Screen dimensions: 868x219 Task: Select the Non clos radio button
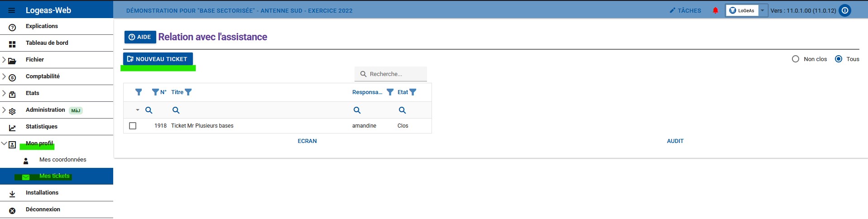(796, 59)
